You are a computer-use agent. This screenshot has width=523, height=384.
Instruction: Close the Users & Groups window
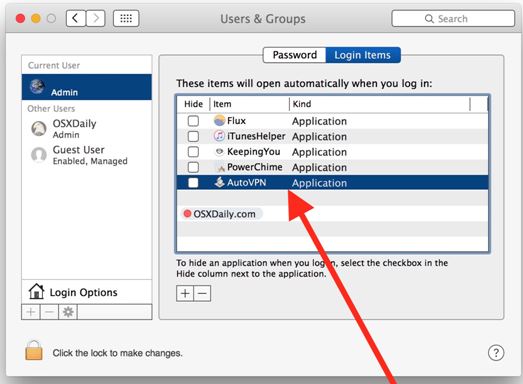[20, 18]
